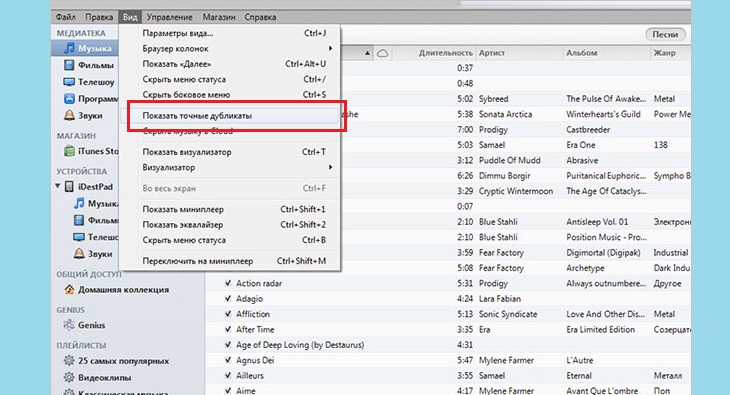Open the Фильмы library film icon

69,65
